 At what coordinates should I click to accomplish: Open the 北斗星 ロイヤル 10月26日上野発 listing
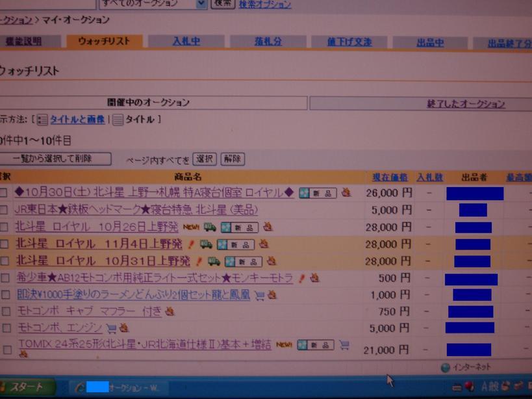coord(97,227)
